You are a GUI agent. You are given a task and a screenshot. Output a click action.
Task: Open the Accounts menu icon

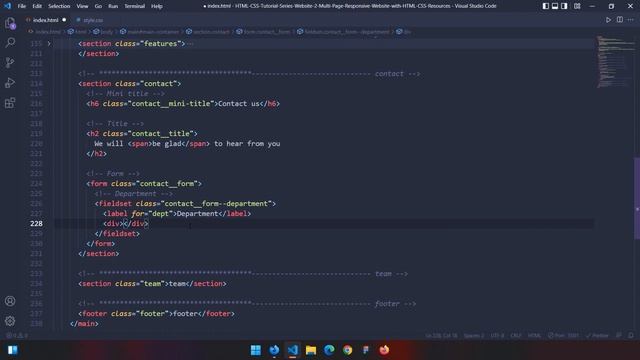pyautogui.click(x=10, y=301)
